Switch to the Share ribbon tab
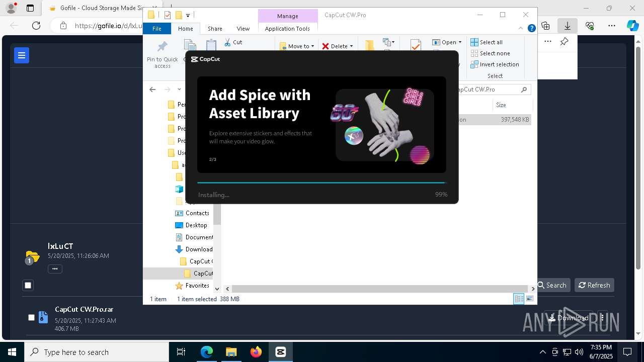The image size is (644, 362). pos(215,29)
